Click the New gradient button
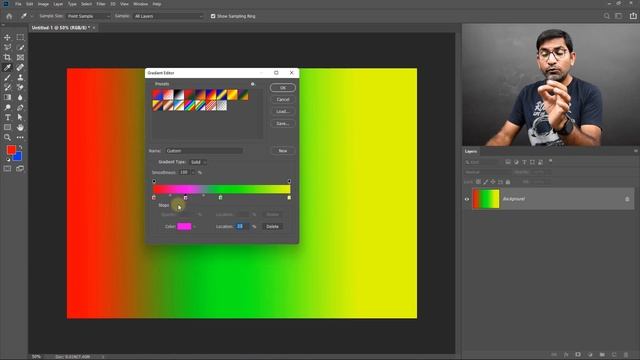 [282, 151]
